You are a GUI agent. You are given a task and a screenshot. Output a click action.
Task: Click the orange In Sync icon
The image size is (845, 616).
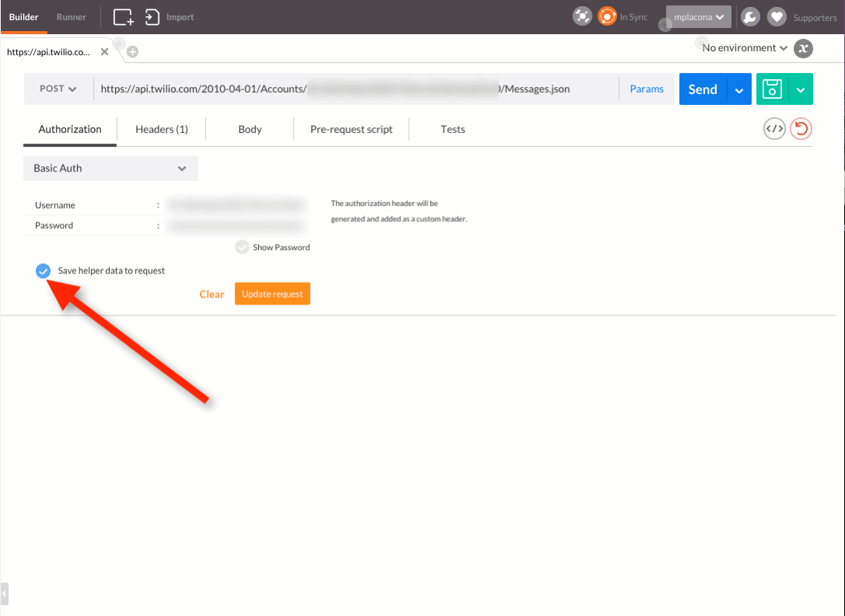[607, 16]
